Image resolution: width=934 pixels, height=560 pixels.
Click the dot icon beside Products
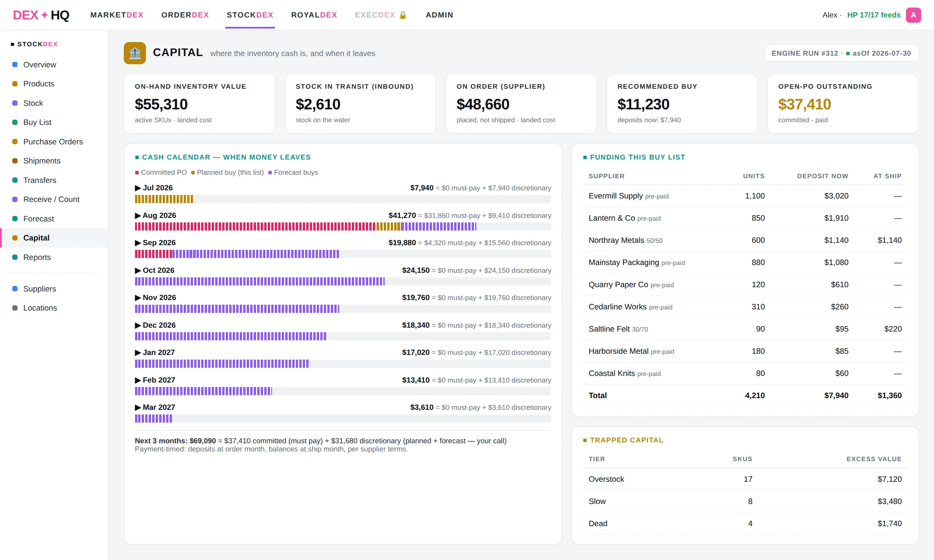coord(15,84)
